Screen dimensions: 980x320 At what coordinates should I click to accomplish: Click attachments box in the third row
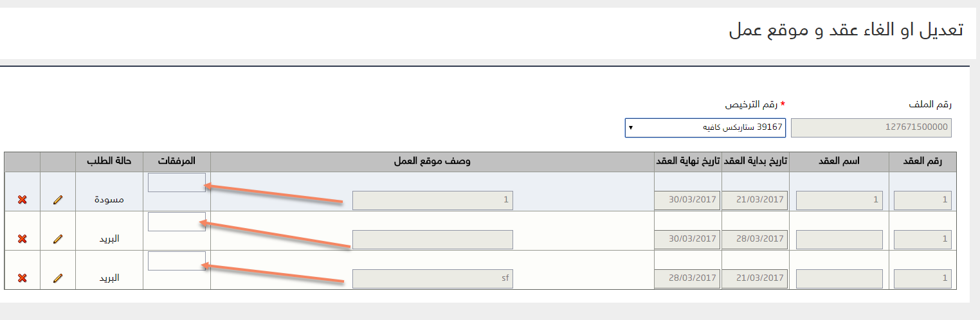177,261
